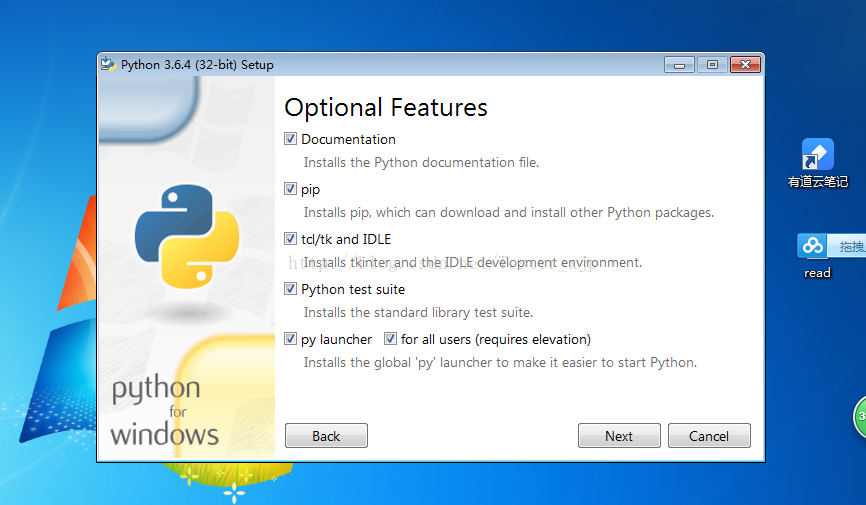
Task: Maximize the Python Setup window
Action: click(x=712, y=65)
